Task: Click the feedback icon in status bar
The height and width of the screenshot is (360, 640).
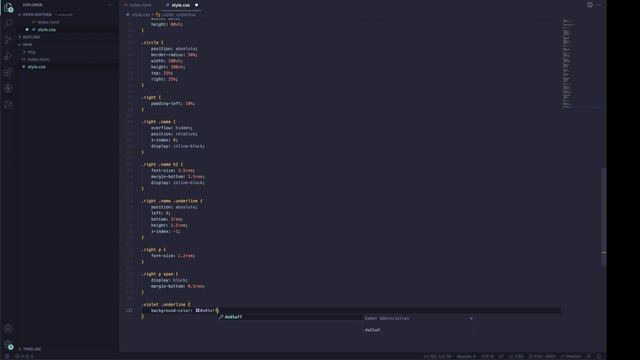Action: pyautogui.click(x=589, y=356)
